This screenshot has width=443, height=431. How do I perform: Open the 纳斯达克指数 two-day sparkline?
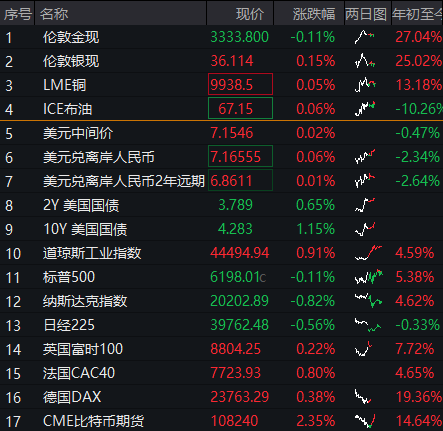coord(368,301)
